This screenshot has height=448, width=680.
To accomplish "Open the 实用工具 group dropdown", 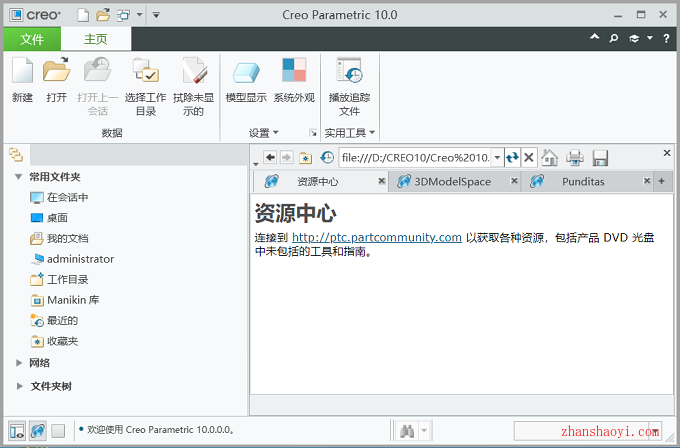I will tap(350, 133).
